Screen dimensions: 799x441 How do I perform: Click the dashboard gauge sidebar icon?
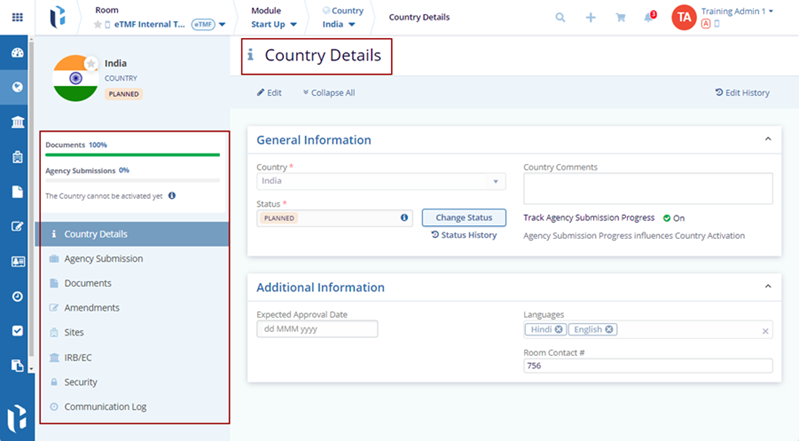[17, 52]
